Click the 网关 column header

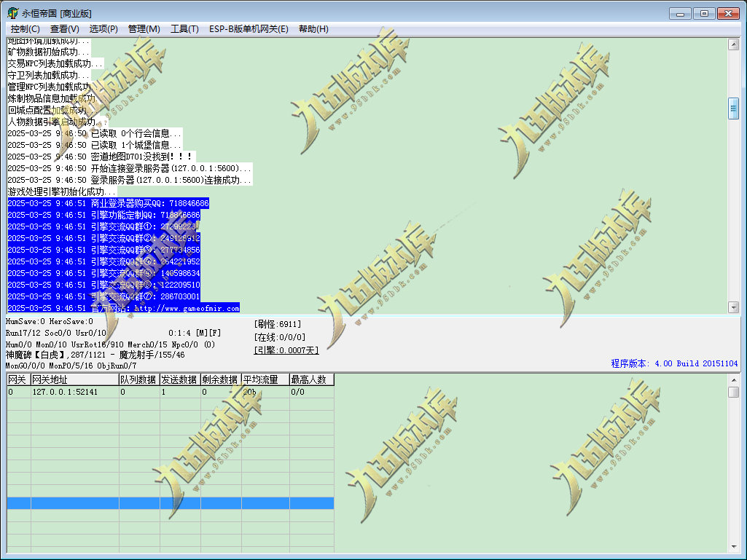(18, 379)
